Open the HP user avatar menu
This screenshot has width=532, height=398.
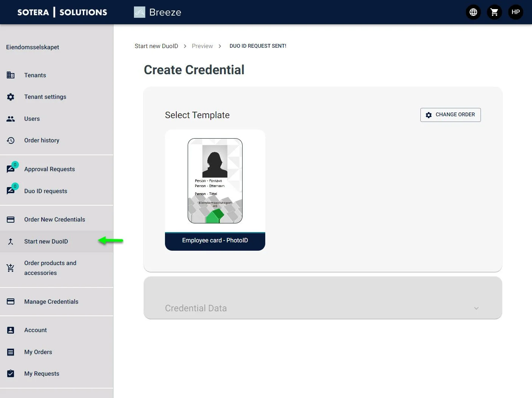pyautogui.click(x=515, y=12)
